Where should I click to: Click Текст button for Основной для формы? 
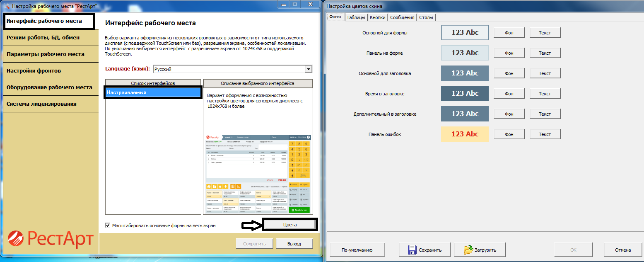coord(545,33)
